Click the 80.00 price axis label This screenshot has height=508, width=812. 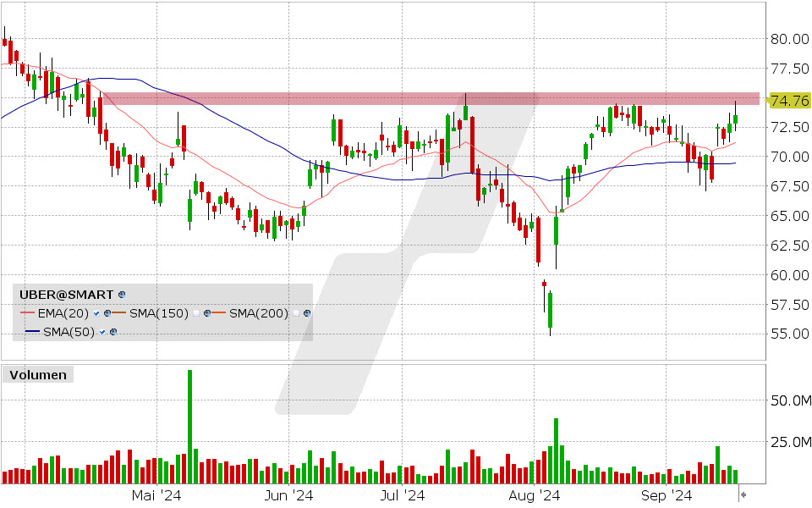(790, 39)
